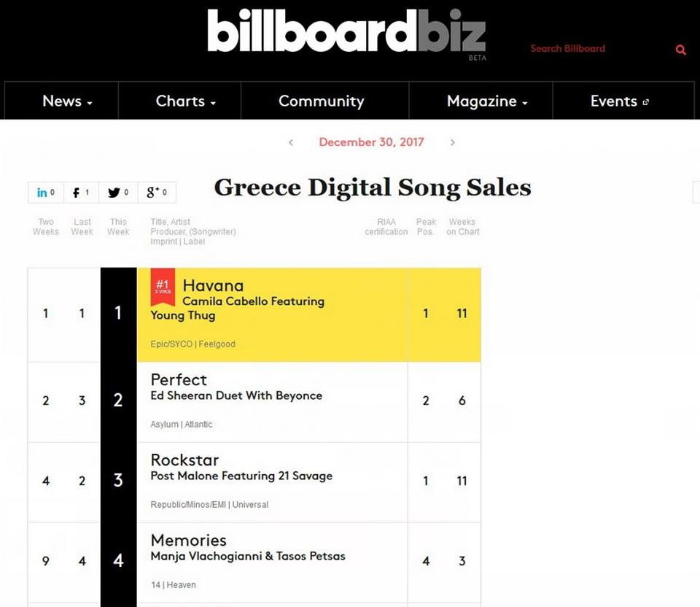Click the billboardbiz logo
Image resolution: width=700 pixels, height=607 pixels.
tap(346, 32)
